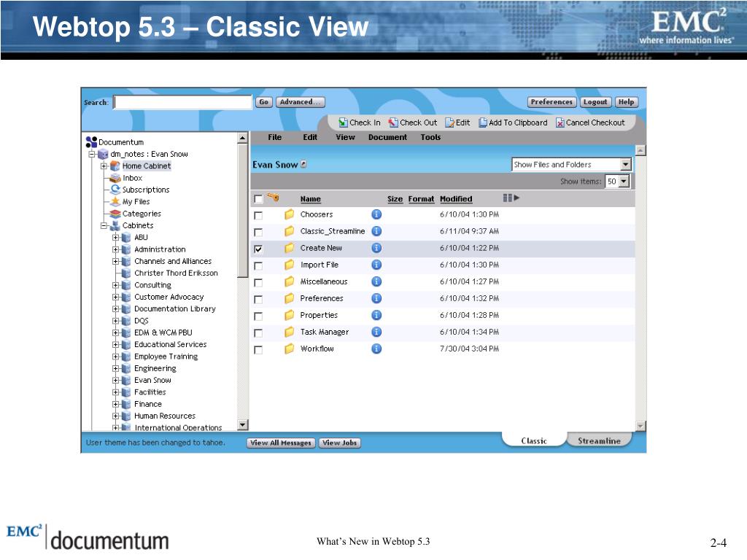Click the top Preferences button
This screenshot has height=560, width=747.
pos(551,102)
